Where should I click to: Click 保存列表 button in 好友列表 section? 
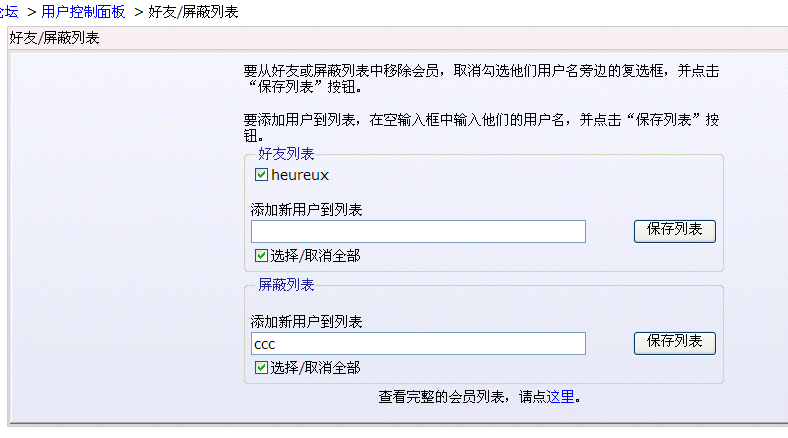tap(674, 230)
